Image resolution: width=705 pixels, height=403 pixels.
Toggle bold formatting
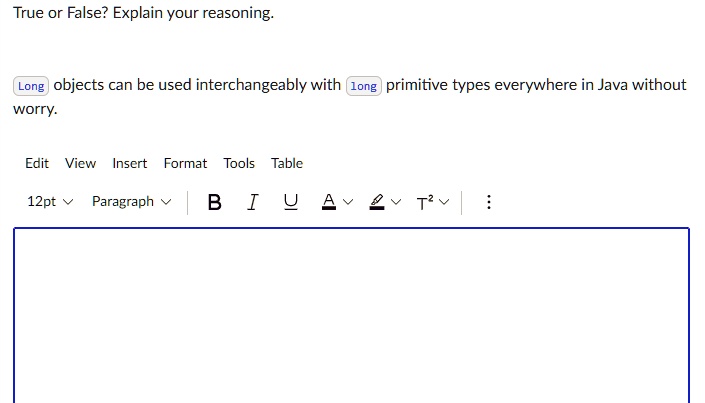tap(214, 202)
